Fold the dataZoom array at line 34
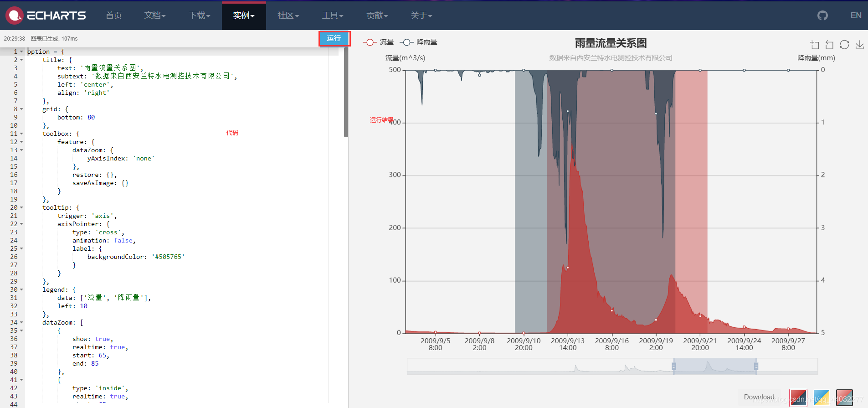Screen dimensions: 868x408 [21, 322]
